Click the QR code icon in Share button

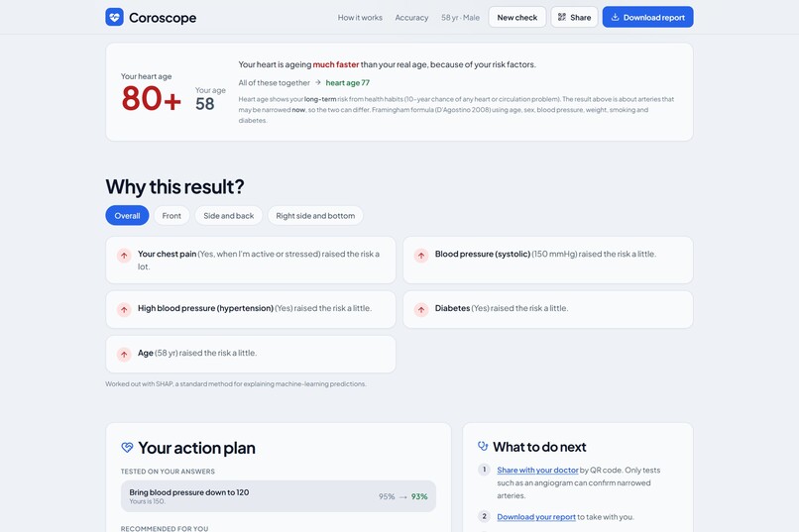pos(561,17)
